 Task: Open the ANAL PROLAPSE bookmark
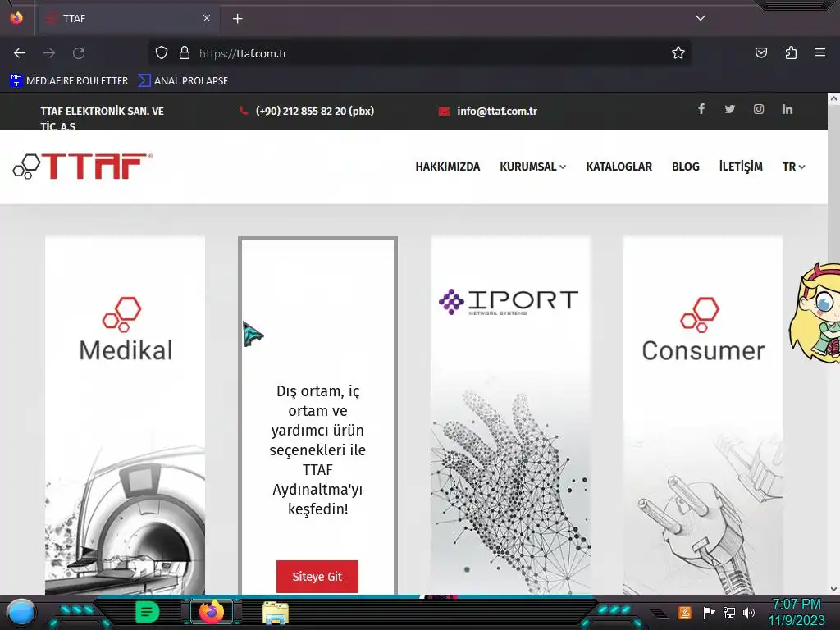[x=183, y=81]
